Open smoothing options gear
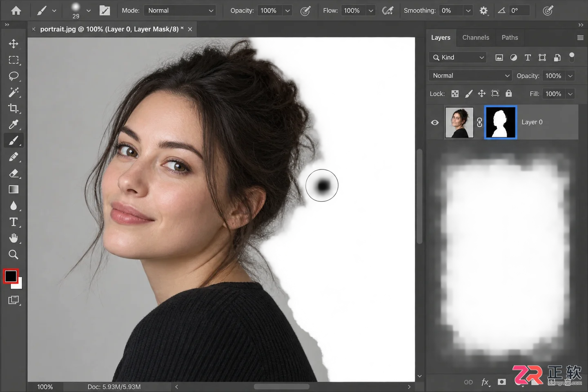The width and height of the screenshot is (588, 392). tap(483, 11)
